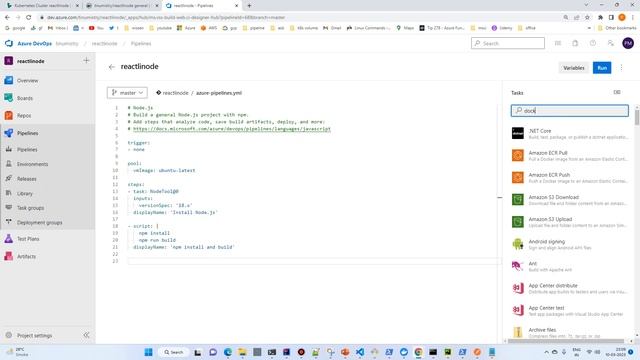Open the Other bookmarks folder
The width and height of the screenshot is (640, 360).
click(617, 28)
